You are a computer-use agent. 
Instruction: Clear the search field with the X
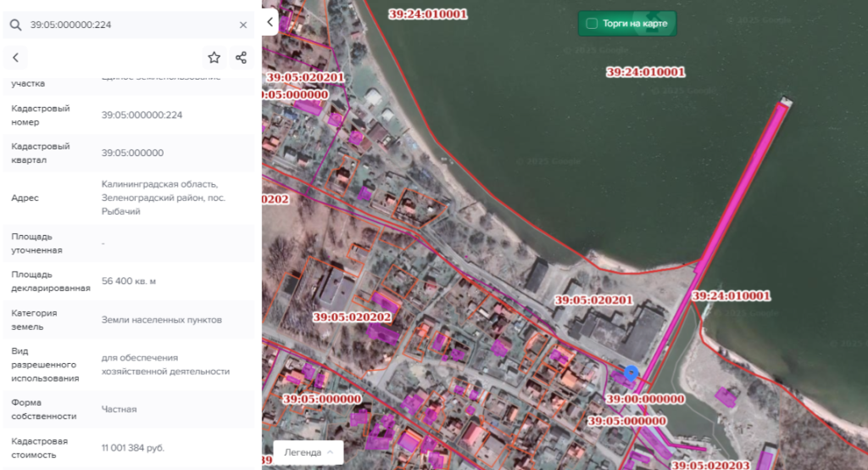[243, 25]
